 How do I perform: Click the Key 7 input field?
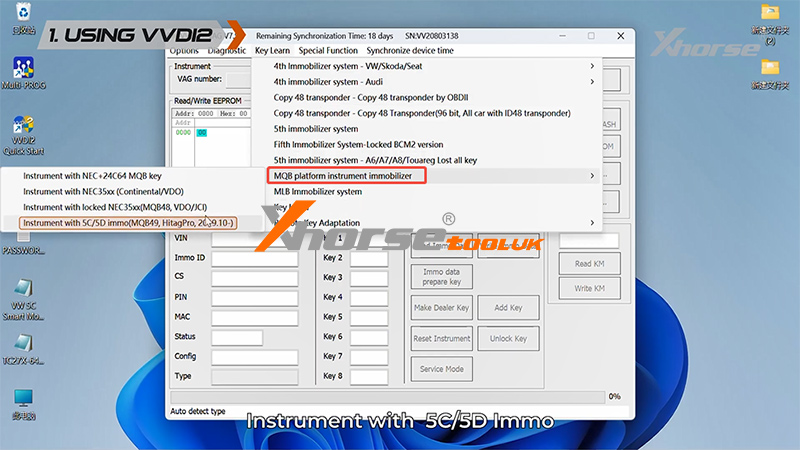click(369, 357)
